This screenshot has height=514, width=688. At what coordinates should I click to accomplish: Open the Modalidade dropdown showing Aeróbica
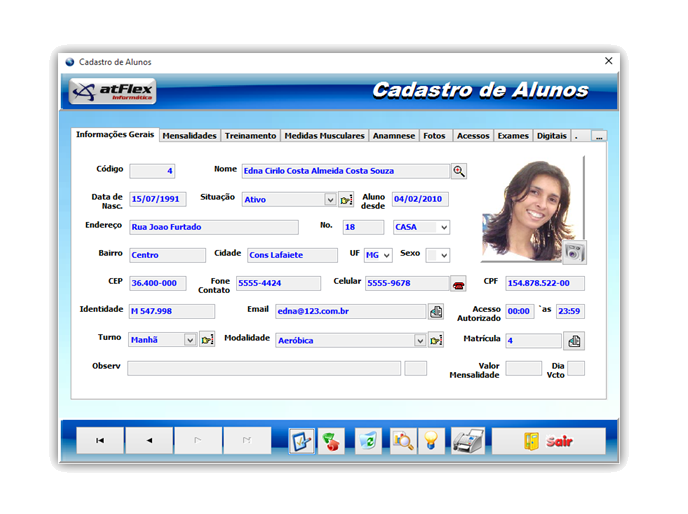click(420, 340)
